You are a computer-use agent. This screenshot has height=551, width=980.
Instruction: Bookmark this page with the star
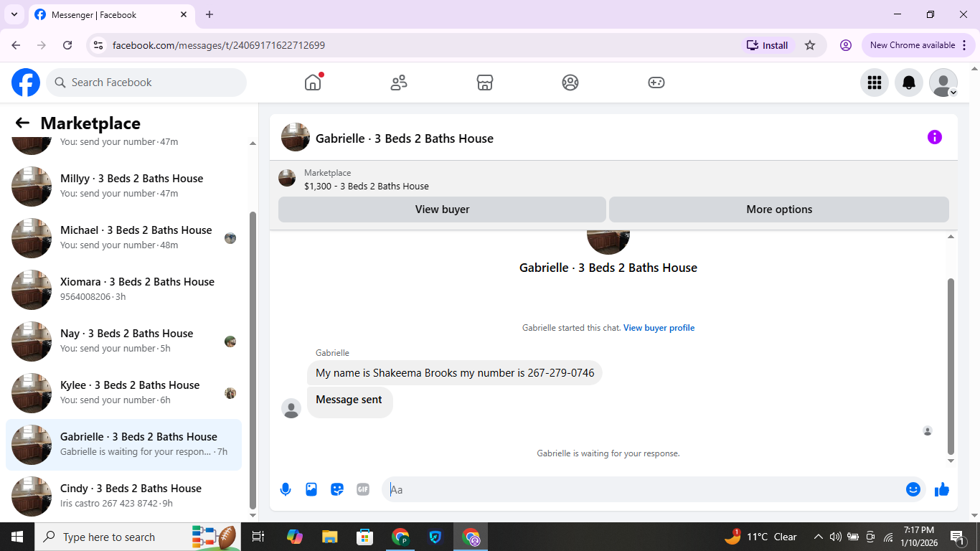pyautogui.click(x=810, y=45)
